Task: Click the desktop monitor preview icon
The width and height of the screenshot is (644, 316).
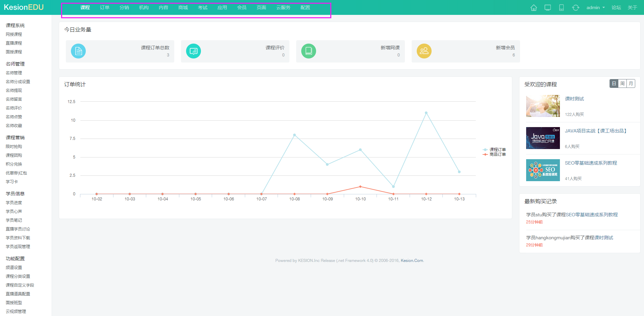Action: click(x=548, y=8)
